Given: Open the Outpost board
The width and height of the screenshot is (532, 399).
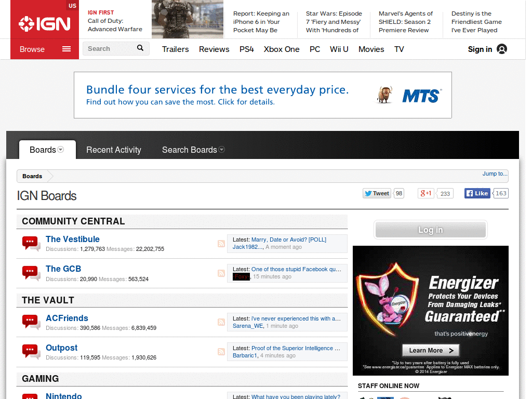Looking at the screenshot, I should tap(61, 348).
